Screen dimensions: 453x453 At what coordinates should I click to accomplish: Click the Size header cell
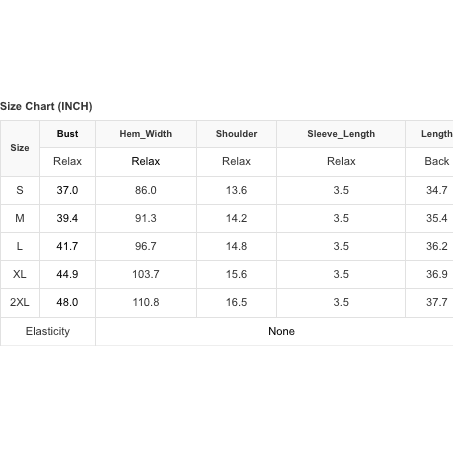point(20,148)
